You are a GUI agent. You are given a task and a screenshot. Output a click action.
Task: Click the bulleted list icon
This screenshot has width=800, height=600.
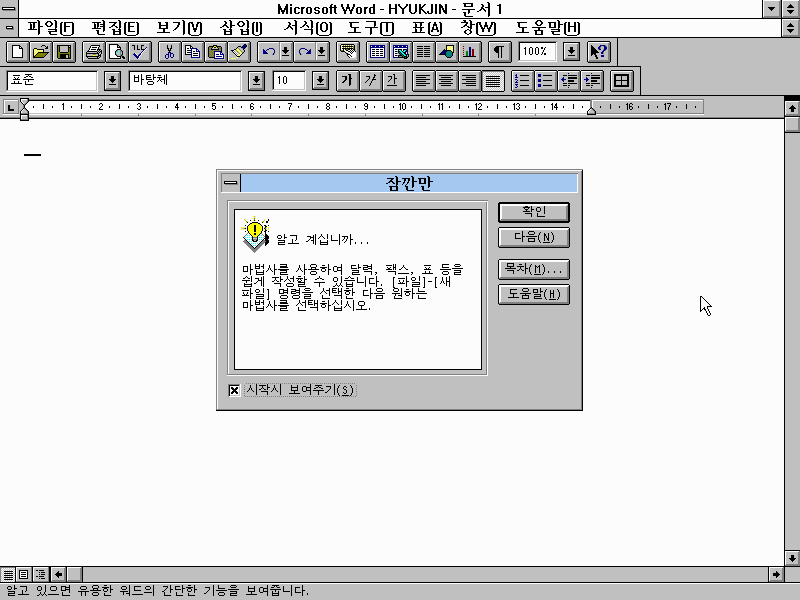(545, 81)
